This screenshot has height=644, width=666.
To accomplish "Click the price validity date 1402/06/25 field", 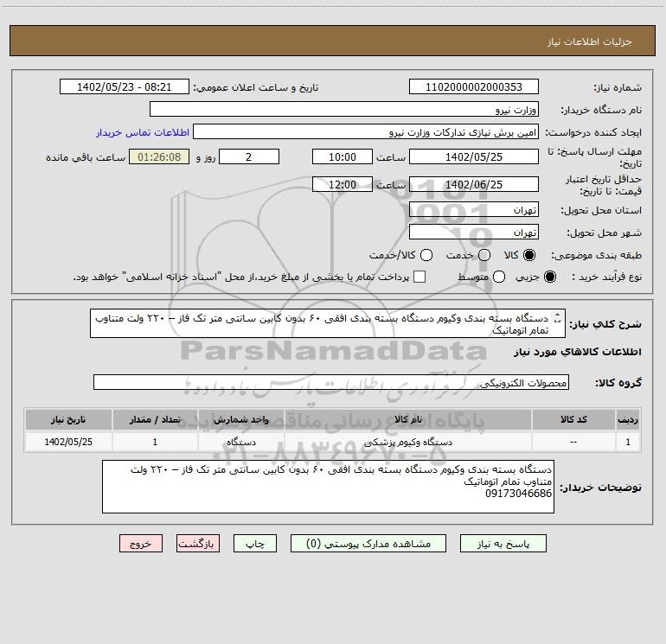I will (x=474, y=184).
